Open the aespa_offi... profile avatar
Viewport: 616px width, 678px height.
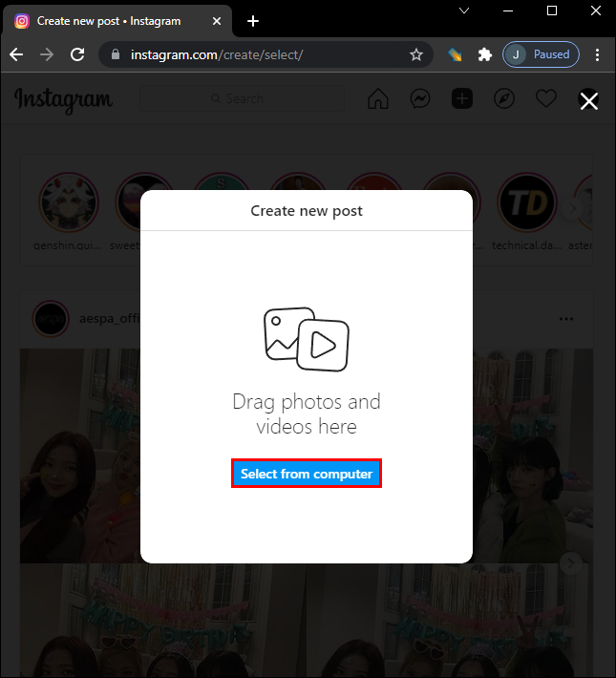coord(51,319)
